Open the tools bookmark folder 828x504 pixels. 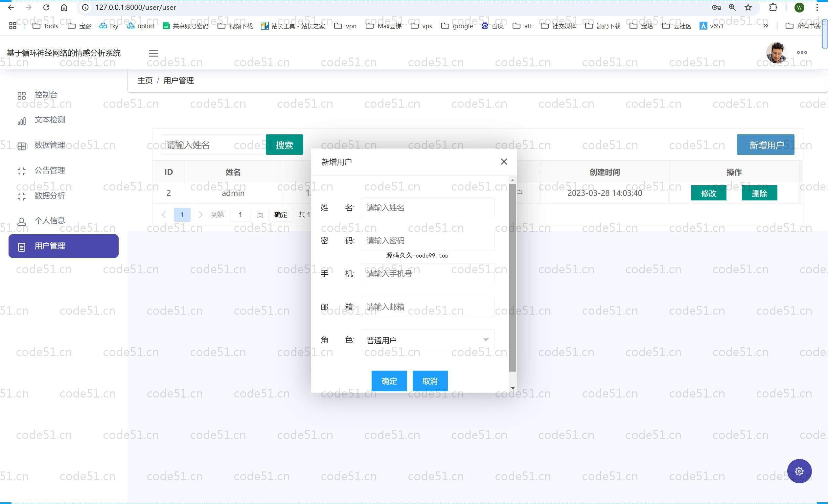[46, 26]
